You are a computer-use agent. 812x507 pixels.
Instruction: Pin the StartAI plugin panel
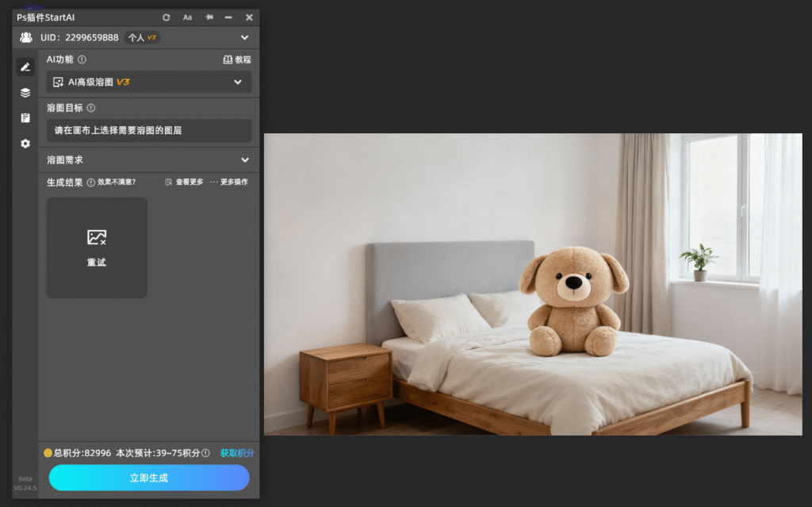click(209, 17)
